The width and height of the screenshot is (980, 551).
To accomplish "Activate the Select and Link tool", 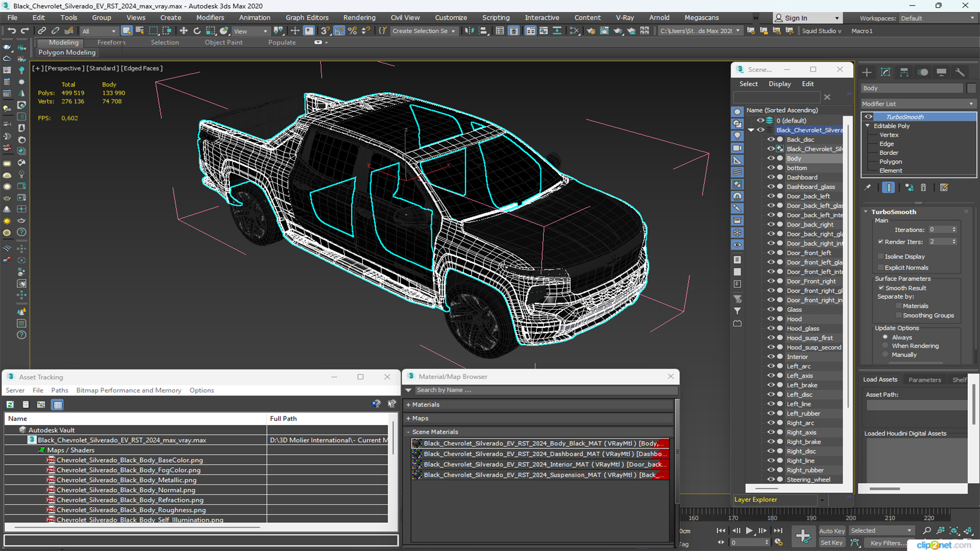I will coord(42,31).
